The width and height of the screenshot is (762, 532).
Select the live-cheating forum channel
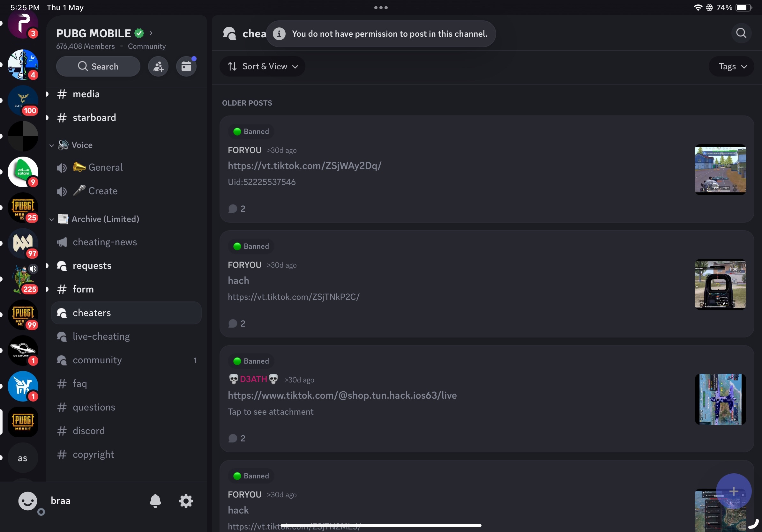coord(101,336)
